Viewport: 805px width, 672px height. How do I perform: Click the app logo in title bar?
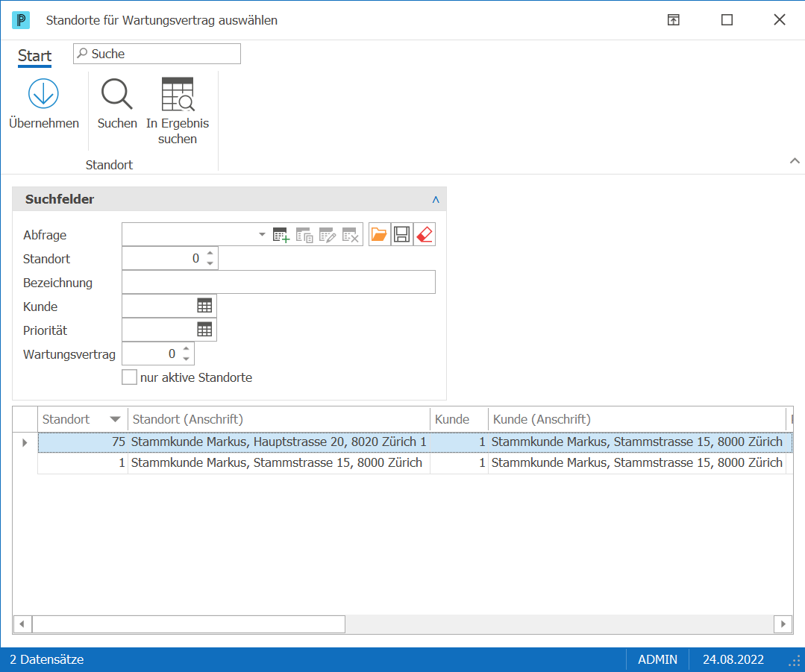tap(21, 20)
